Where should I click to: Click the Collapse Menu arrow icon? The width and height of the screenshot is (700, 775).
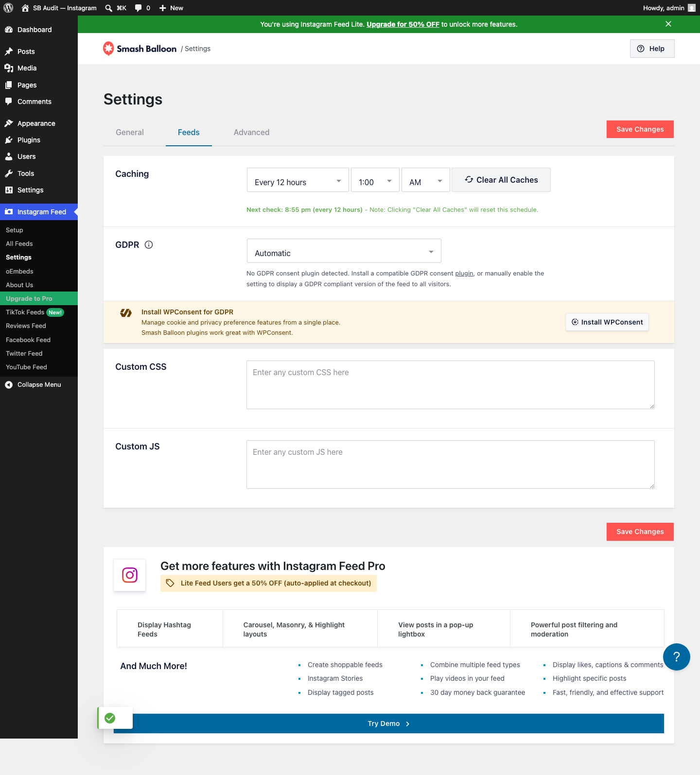tap(9, 385)
